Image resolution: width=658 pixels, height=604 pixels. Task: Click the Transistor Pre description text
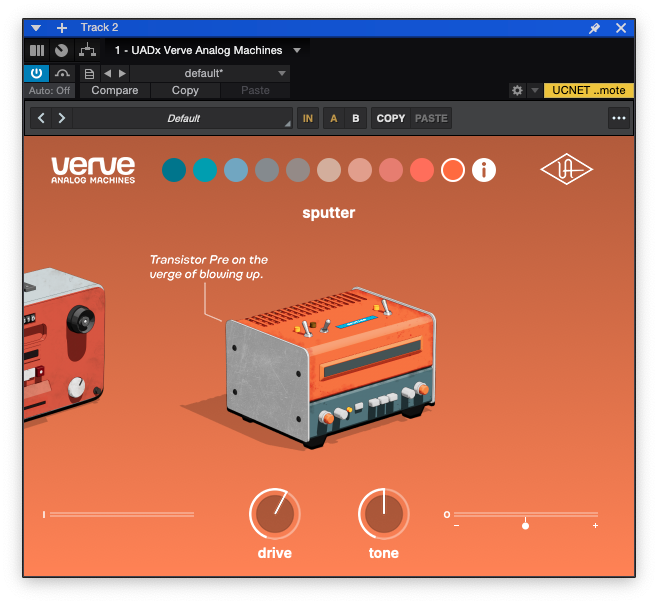click(x=209, y=267)
